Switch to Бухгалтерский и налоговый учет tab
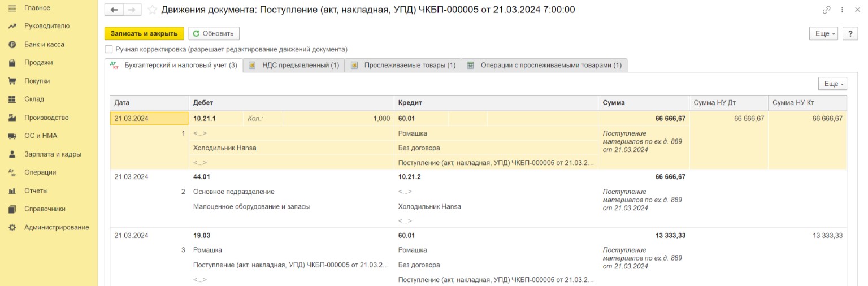This screenshot has height=286, width=868. [x=174, y=65]
